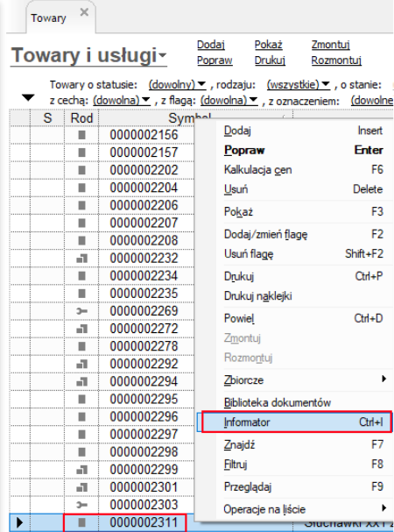
Task: Click the row pointer arrow beside 0000002311
Action: coord(19,523)
